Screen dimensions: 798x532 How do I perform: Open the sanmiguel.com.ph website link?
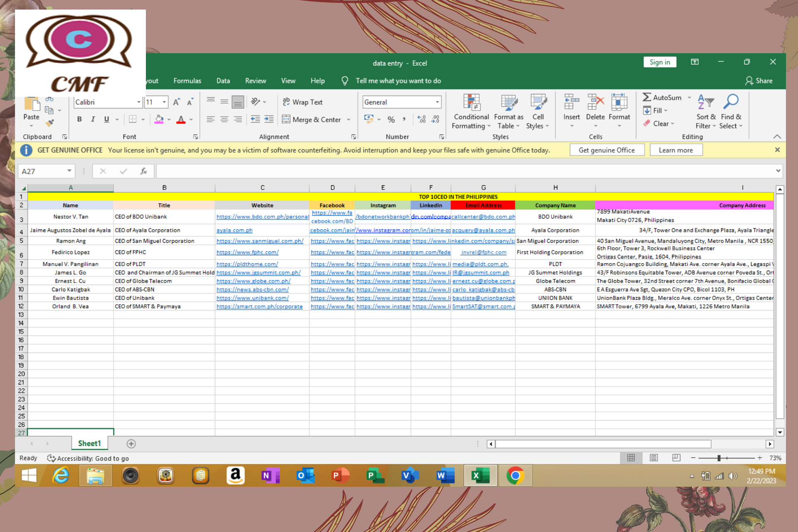pos(260,241)
